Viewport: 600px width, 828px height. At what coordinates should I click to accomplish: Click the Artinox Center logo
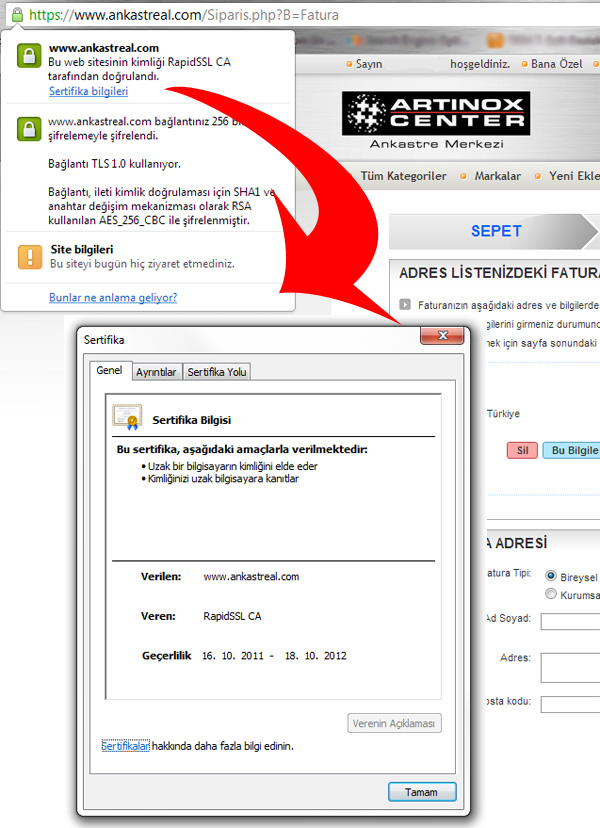[x=436, y=120]
